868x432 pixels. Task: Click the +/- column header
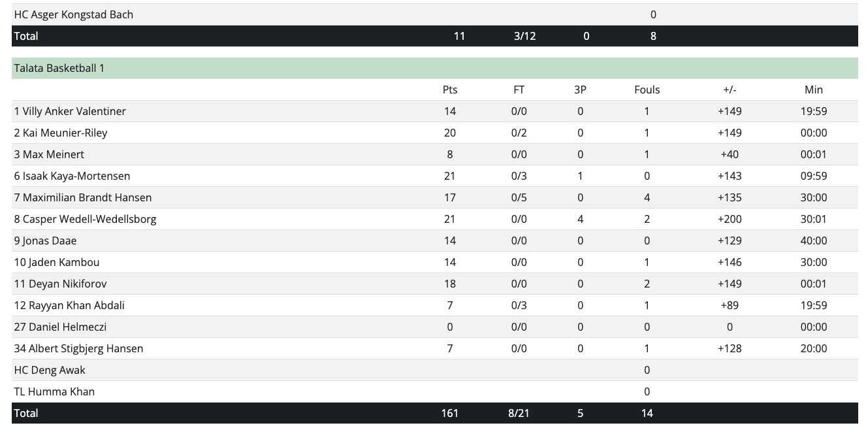tap(730, 90)
